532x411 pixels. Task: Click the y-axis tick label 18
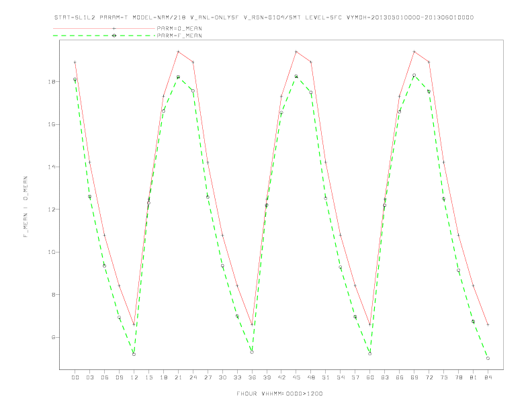point(52,82)
